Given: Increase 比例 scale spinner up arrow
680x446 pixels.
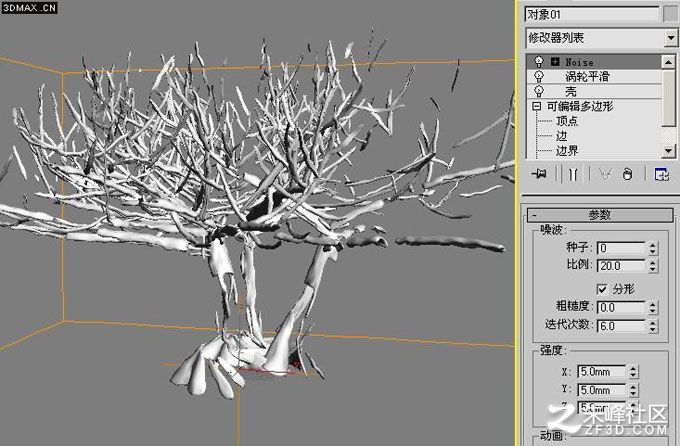Looking at the screenshot, I should click(x=653, y=262).
